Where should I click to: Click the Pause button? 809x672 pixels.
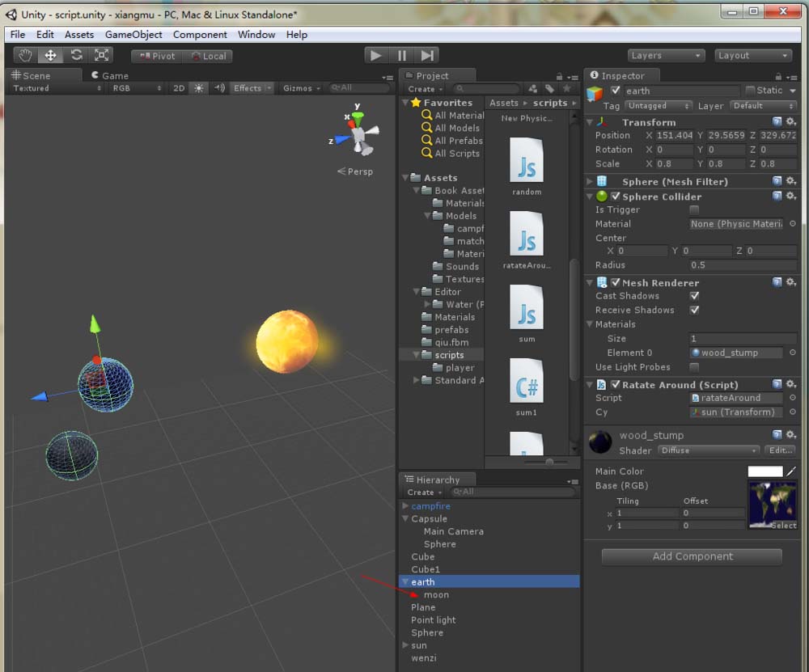click(x=402, y=55)
